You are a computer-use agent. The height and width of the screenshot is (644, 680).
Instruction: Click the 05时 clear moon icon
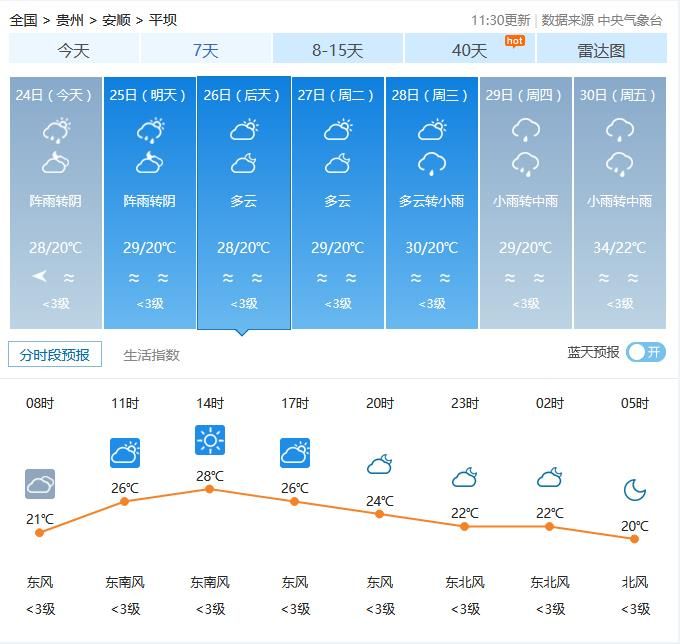[634, 490]
